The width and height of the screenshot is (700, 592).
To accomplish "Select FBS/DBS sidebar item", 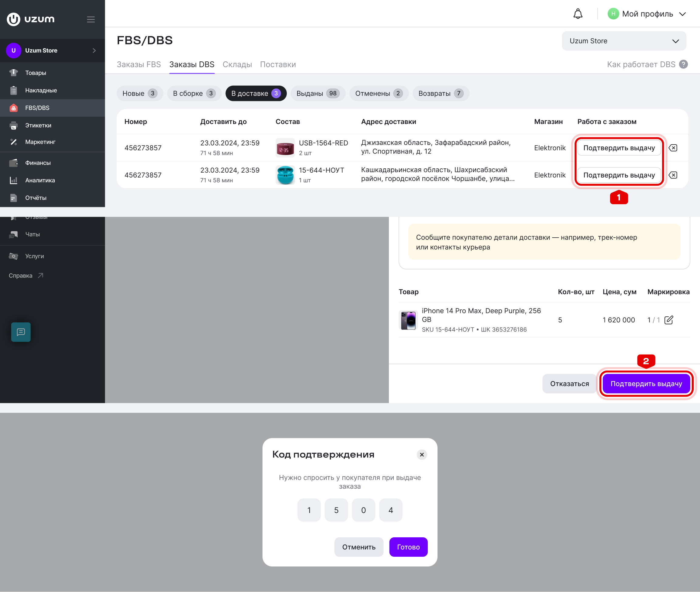I will coord(52,108).
